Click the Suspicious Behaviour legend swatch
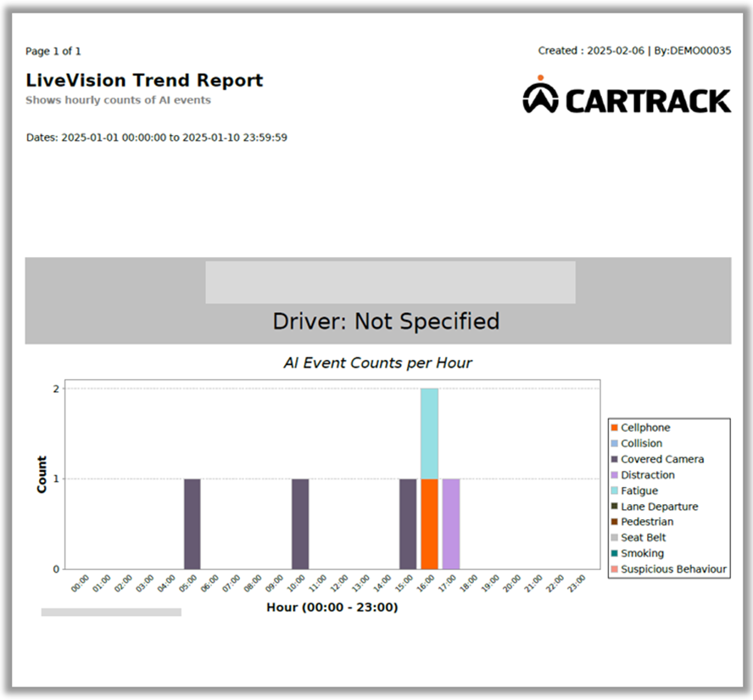The image size is (753, 700). pyautogui.click(x=614, y=569)
